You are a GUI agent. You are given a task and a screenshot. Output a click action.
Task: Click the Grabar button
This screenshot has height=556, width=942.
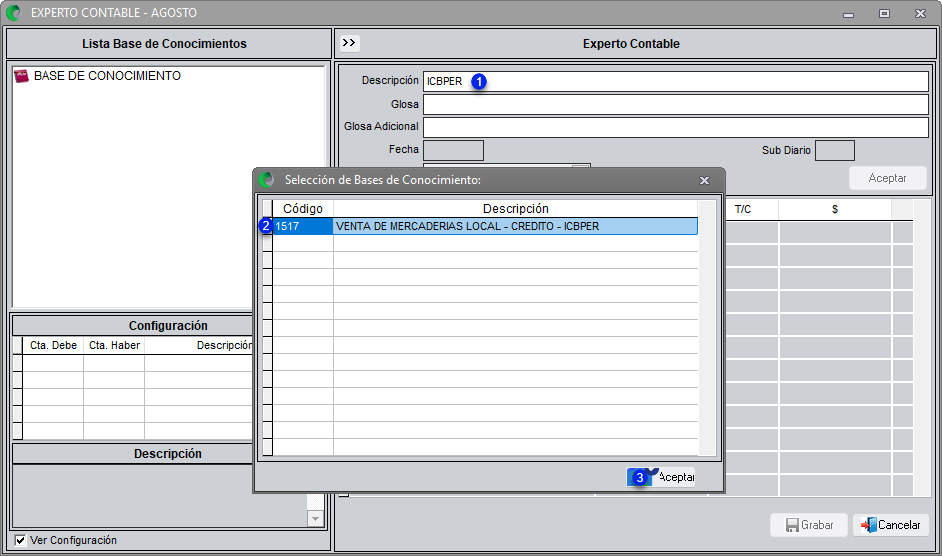click(809, 525)
